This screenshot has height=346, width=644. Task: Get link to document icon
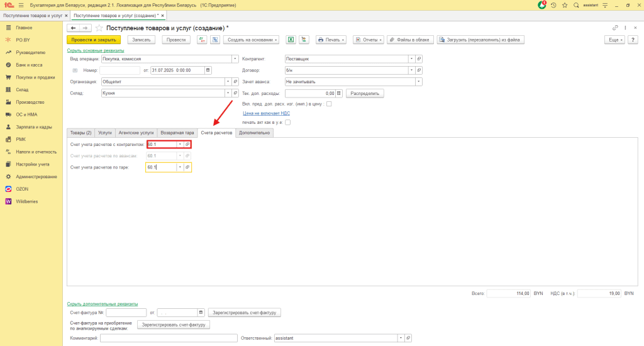(x=615, y=28)
